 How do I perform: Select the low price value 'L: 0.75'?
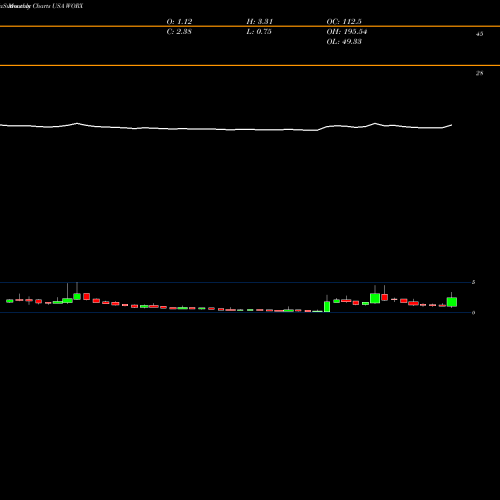[x=259, y=32]
